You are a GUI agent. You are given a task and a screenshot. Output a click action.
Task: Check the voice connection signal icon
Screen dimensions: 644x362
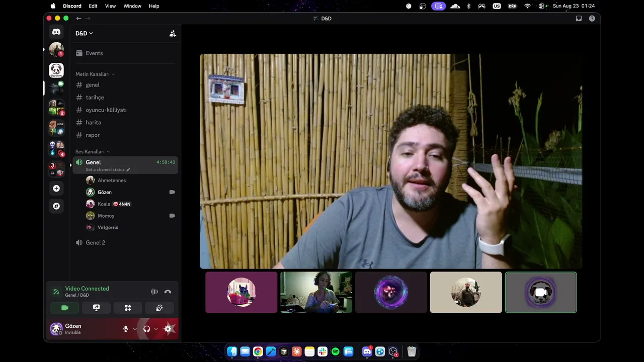point(56,292)
